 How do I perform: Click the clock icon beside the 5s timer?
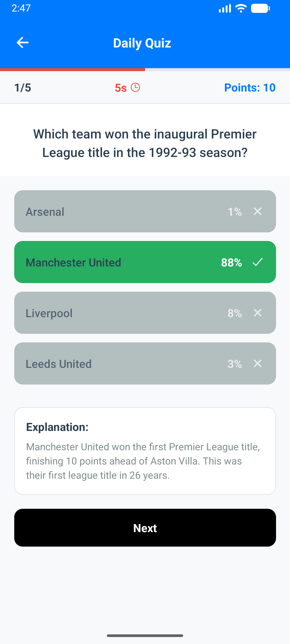[x=136, y=87]
